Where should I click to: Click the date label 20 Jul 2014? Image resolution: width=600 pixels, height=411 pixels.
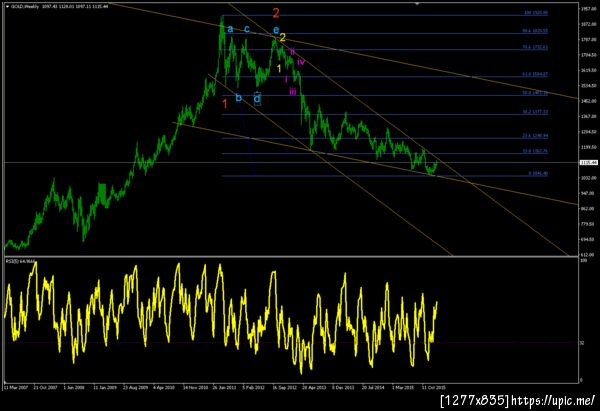click(373, 388)
